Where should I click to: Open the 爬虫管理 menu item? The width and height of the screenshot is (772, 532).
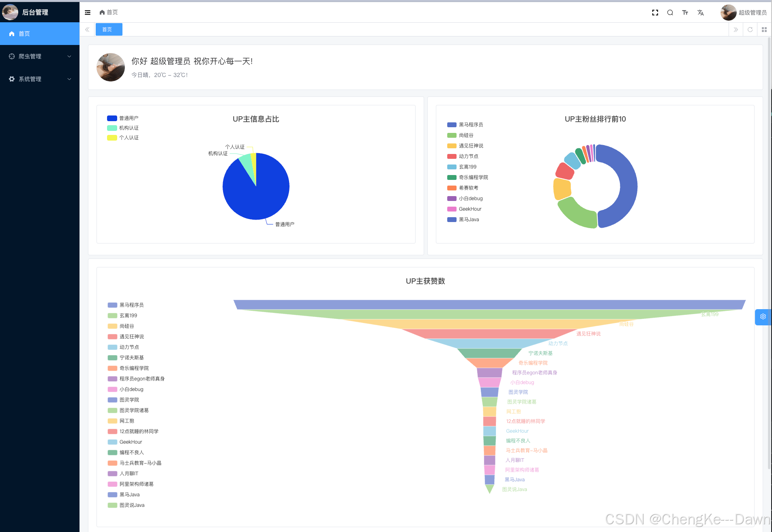pyautogui.click(x=40, y=56)
